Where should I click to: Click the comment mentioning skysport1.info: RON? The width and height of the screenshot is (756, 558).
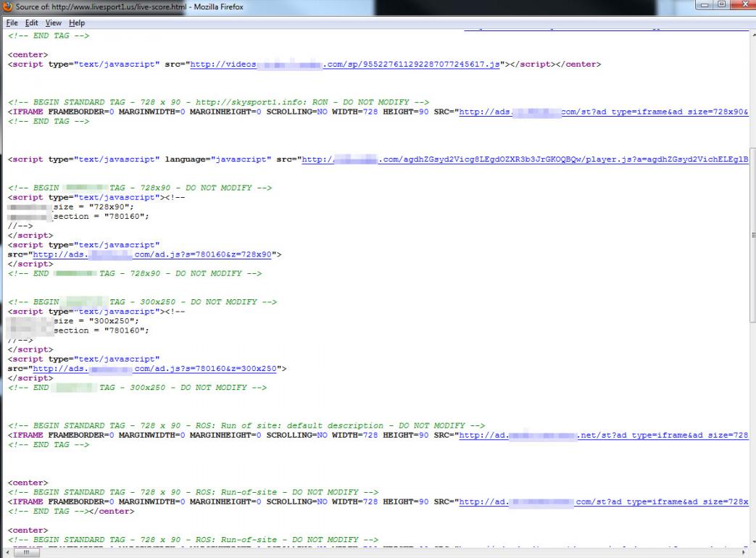point(218,102)
